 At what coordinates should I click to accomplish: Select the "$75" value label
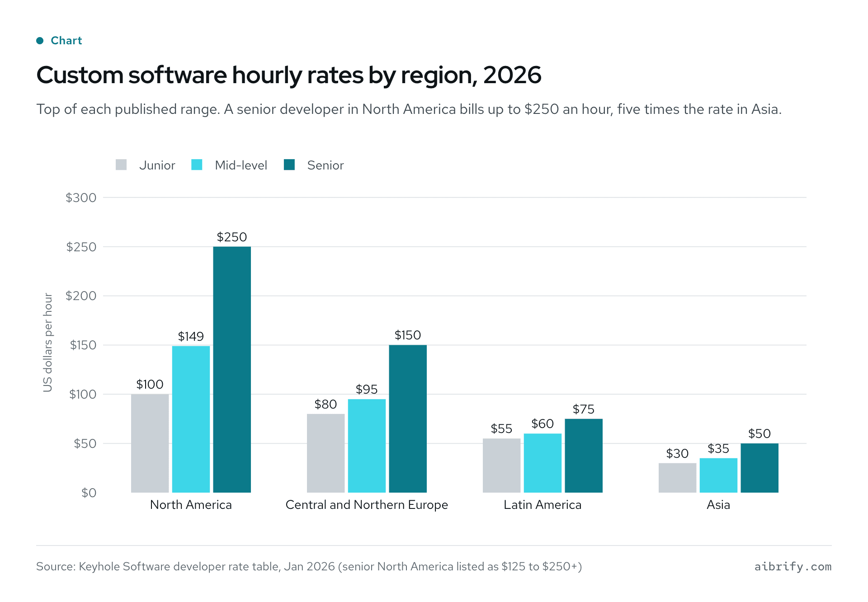(584, 409)
